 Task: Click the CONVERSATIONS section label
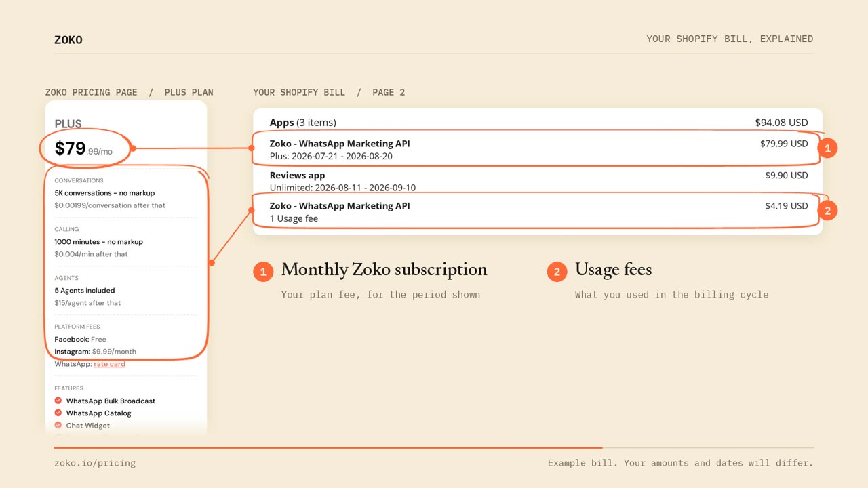point(79,181)
